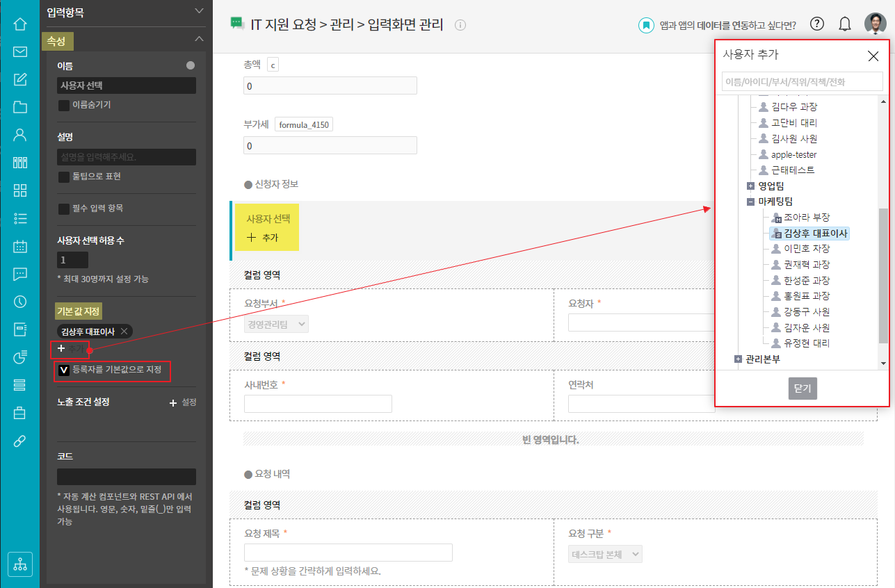Click the user search input field
This screenshot has height=588, width=895.
coord(801,81)
